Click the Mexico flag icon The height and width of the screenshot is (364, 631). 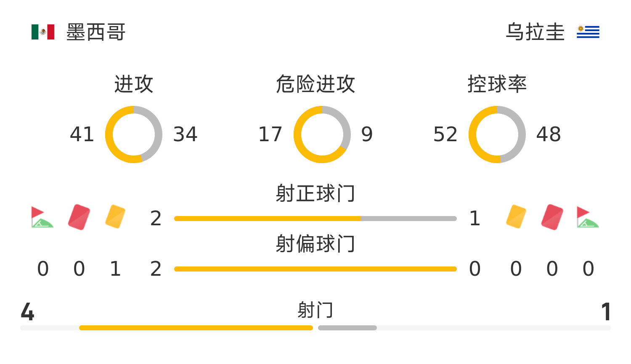[43, 32]
